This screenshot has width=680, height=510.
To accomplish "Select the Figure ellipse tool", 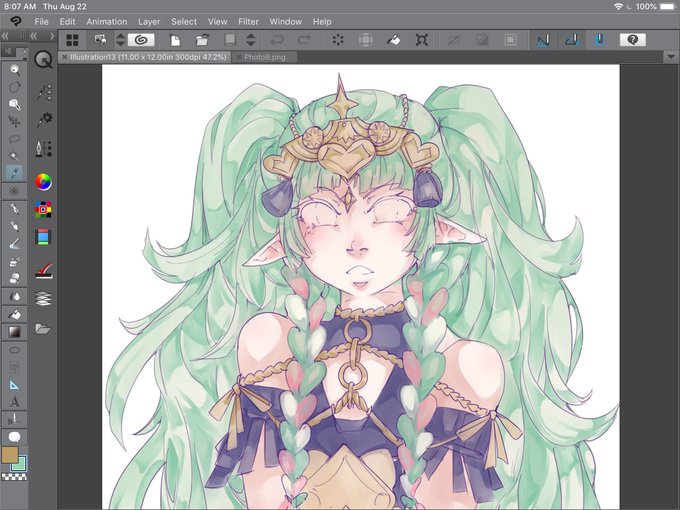I will tap(15, 350).
